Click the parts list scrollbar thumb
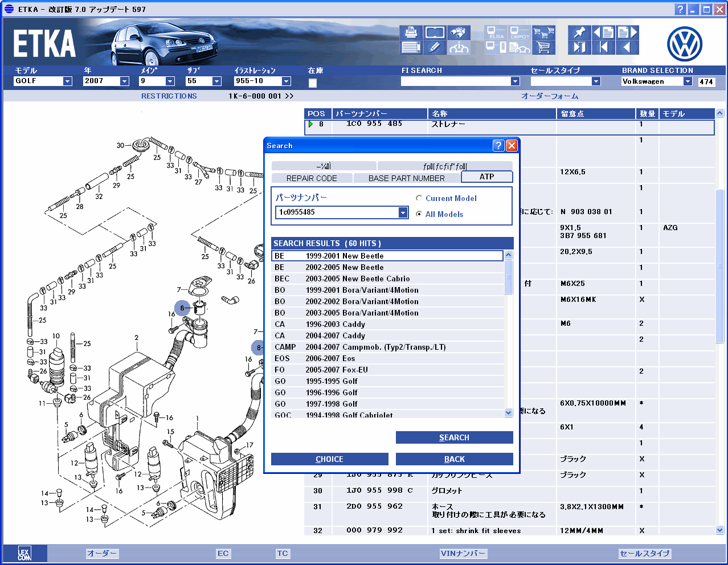Image resolution: width=728 pixels, height=565 pixels. [x=719, y=265]
